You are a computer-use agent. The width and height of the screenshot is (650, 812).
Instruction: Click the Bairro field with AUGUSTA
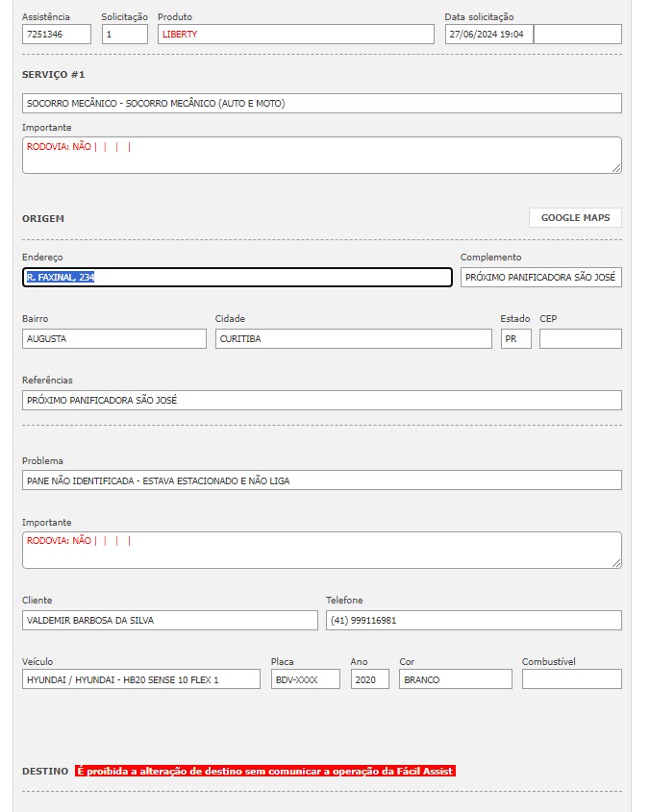pos(113,339)
